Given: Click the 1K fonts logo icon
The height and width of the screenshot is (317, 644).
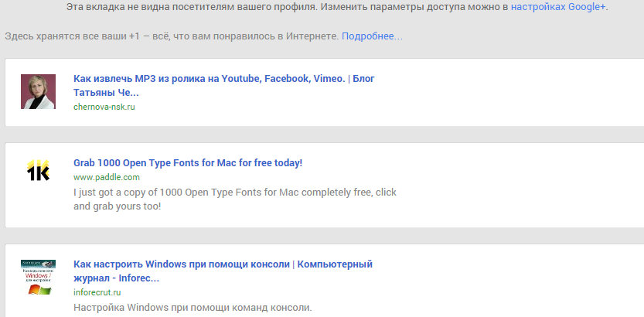Looking at the screenshot, I should tap(38, 170).
